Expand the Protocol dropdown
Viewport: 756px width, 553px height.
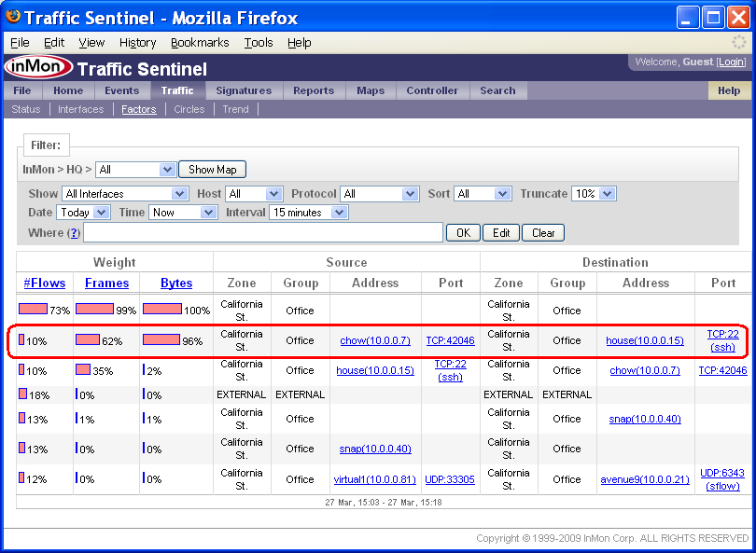point(379,194)
